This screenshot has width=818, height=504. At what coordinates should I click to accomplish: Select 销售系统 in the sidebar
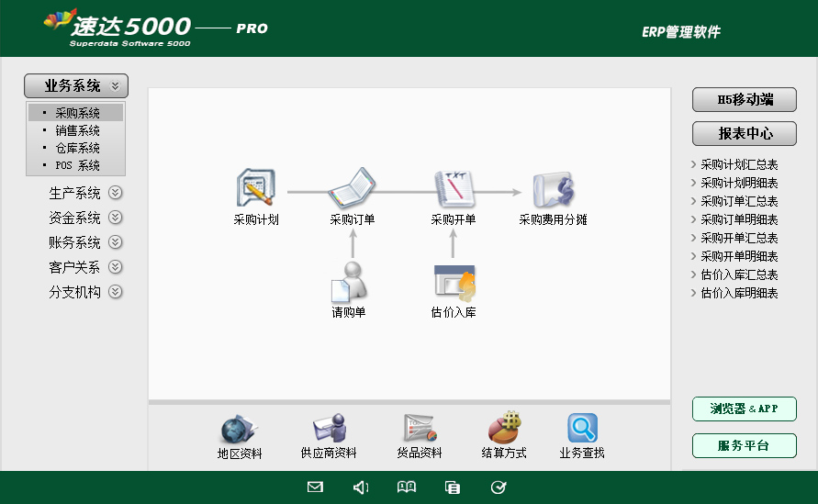tap(76, 130)
